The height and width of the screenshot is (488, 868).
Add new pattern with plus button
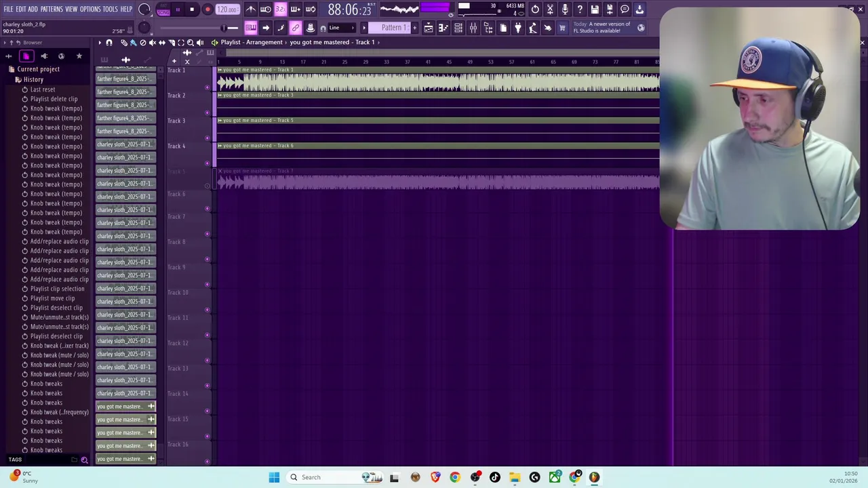pyautogui.click(x=414, y=28)
